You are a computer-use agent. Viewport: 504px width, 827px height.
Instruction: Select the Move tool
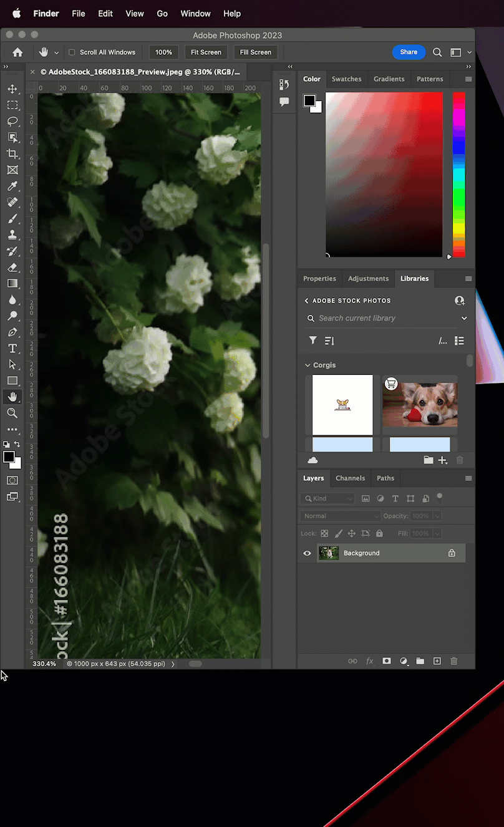click(x=12, y=89)
